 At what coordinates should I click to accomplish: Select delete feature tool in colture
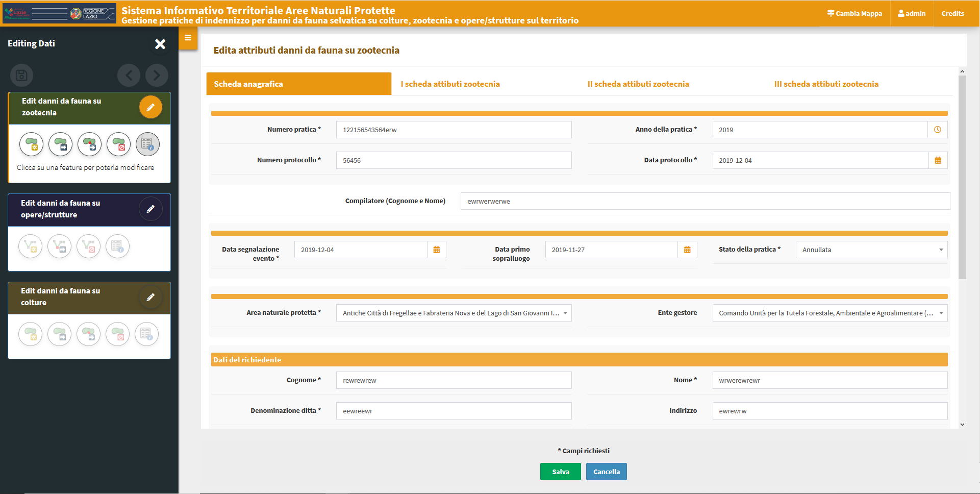pyautogui.click(x=118, y=334)
